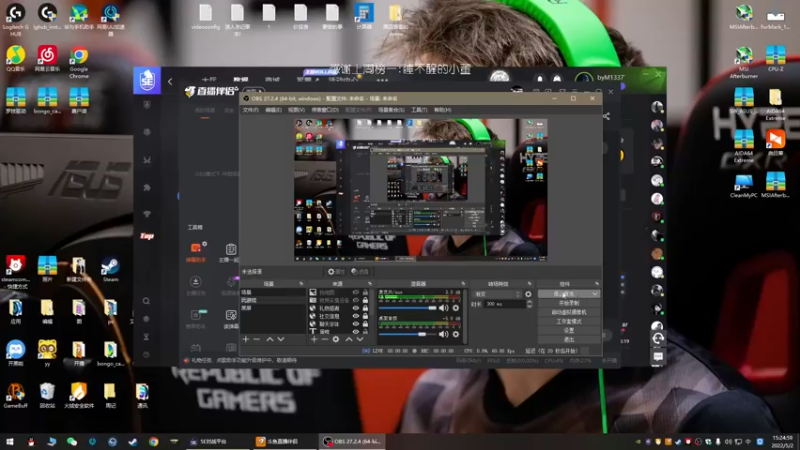Click 启动虚拟摄像机 virtual camera button

tap(569, 312)
